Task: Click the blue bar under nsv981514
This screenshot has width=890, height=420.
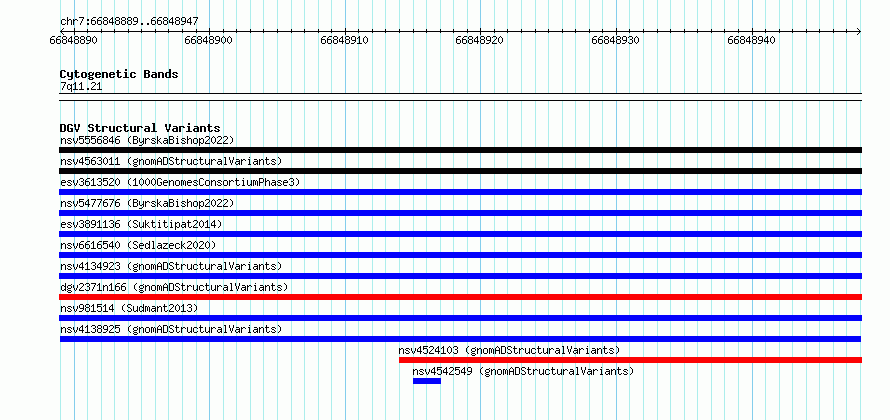Action: 460,318
